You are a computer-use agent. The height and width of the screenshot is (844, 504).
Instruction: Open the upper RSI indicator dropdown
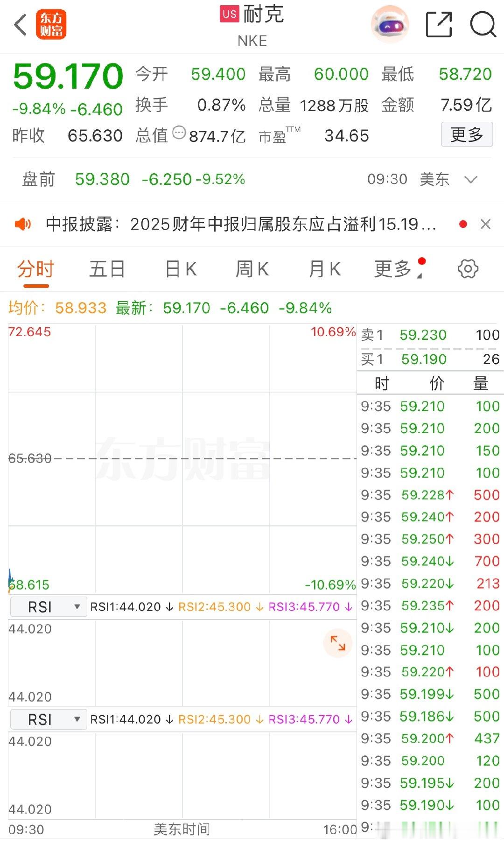pos(48,607)
